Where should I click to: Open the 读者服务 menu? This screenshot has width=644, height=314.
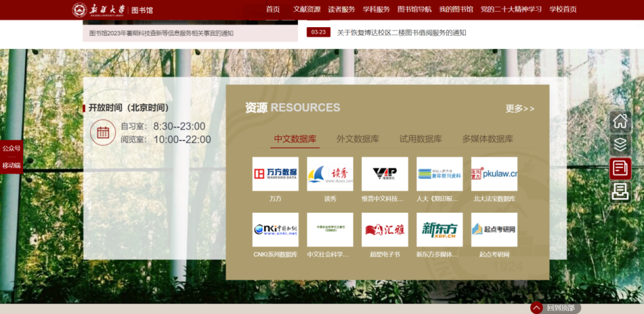point(342,9)
